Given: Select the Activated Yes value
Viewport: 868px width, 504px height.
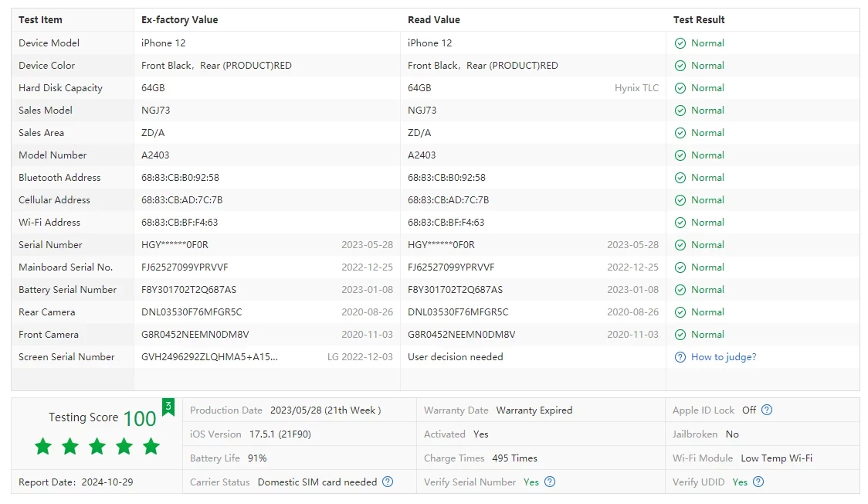Looking at the screenshot, I should [x=481, y=434].
